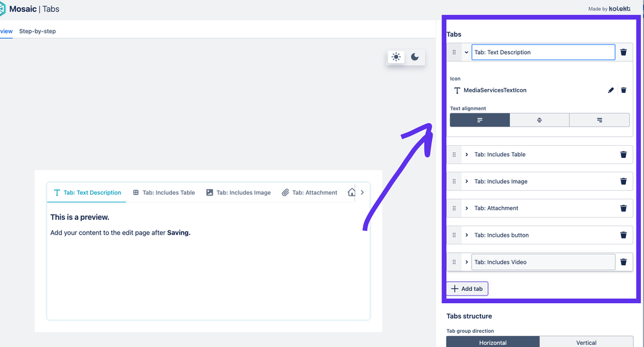Grab drag handle of Tab: Text Description
Image resolution: width=644 pixels, height=347 pixels.
pyautogui.click(x=454, y=52)
